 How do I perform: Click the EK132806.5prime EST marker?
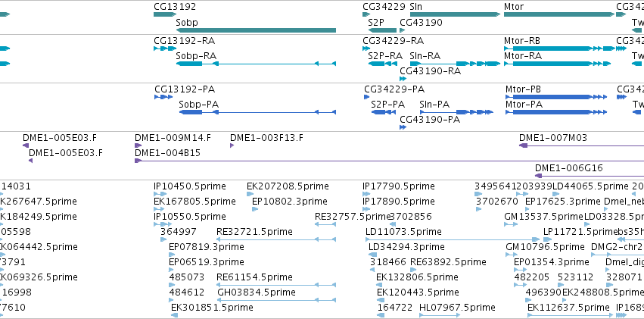379,285
